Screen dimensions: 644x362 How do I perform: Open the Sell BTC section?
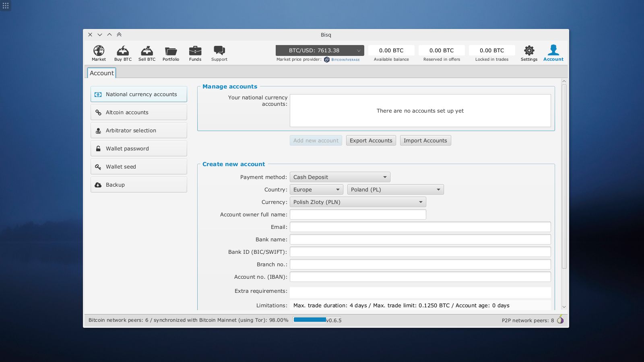click(147, 51)
